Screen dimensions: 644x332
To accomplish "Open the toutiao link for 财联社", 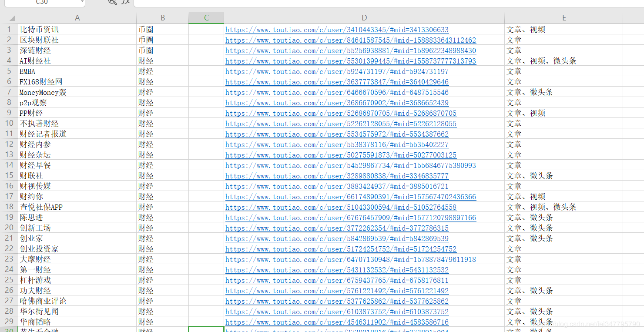I will coord(337,176).
